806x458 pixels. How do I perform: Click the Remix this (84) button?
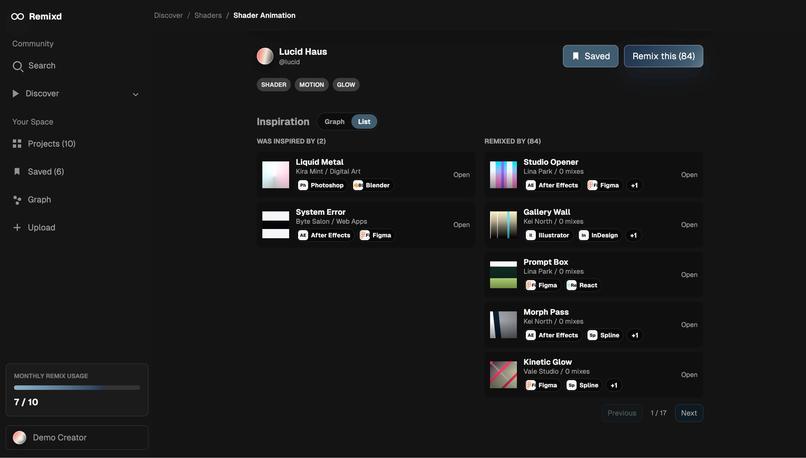point(664,56)
